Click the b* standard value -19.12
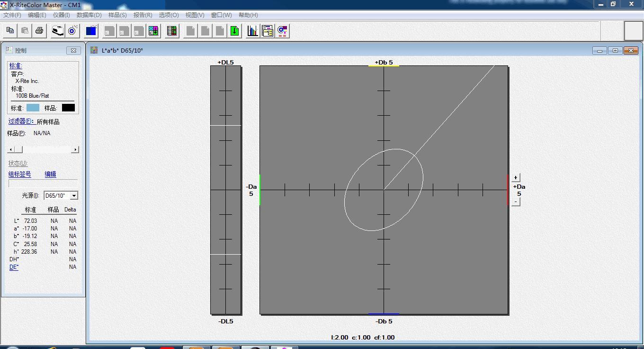Screen dimensions: 644x349 click(x=29, y=236)
